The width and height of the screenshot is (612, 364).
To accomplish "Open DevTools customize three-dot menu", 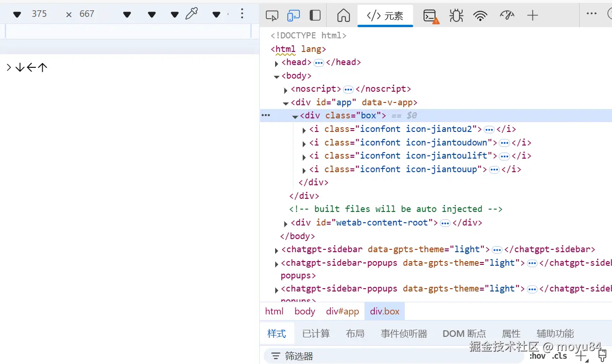I will point(592,14).
